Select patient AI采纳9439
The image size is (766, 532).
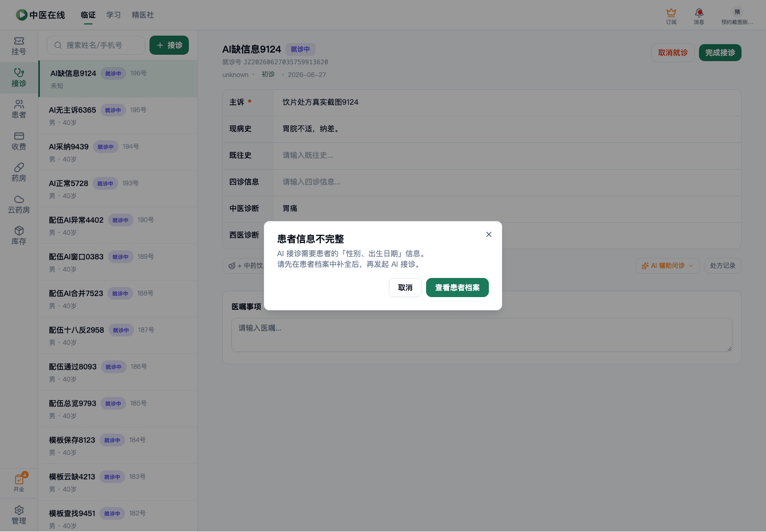[118, 152]
